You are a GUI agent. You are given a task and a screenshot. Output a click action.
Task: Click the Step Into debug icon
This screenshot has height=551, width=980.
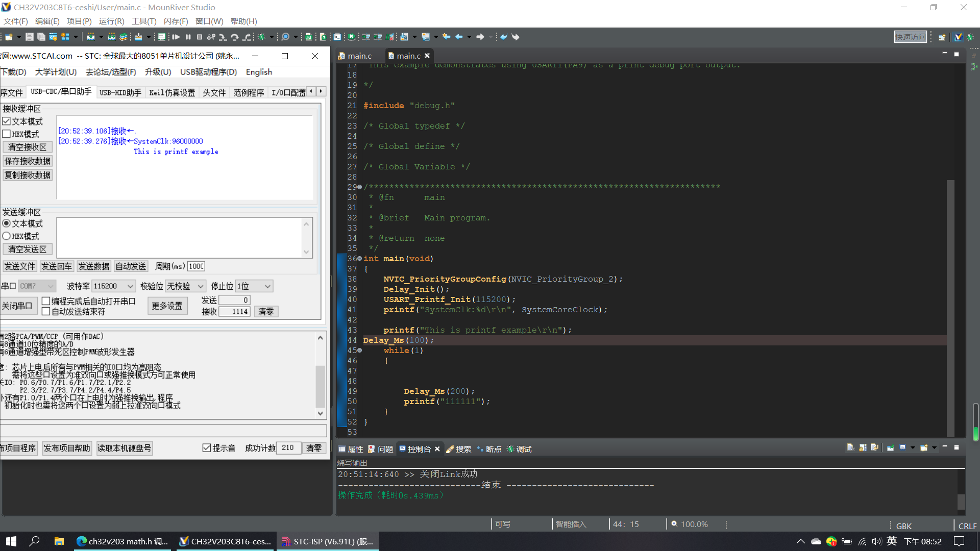[223, 37]
